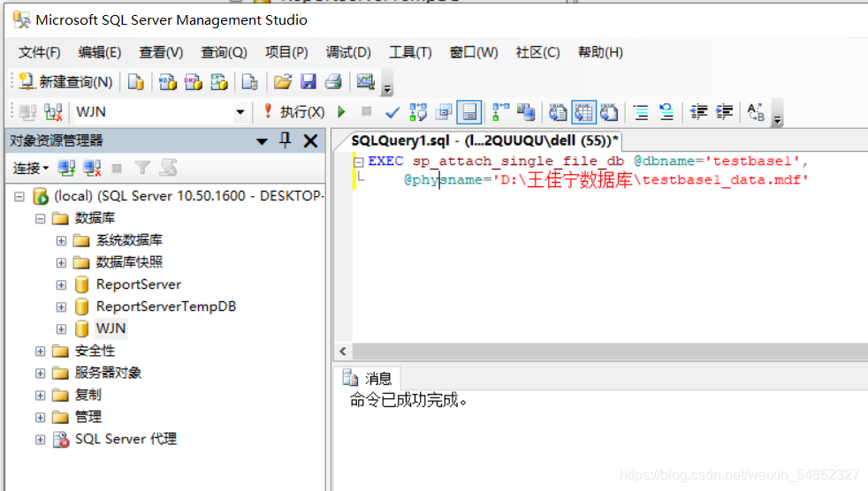This screenshot has width=868, height=491.
Task: Expand the ReportServer database
Action: click(x=62, y=284)
